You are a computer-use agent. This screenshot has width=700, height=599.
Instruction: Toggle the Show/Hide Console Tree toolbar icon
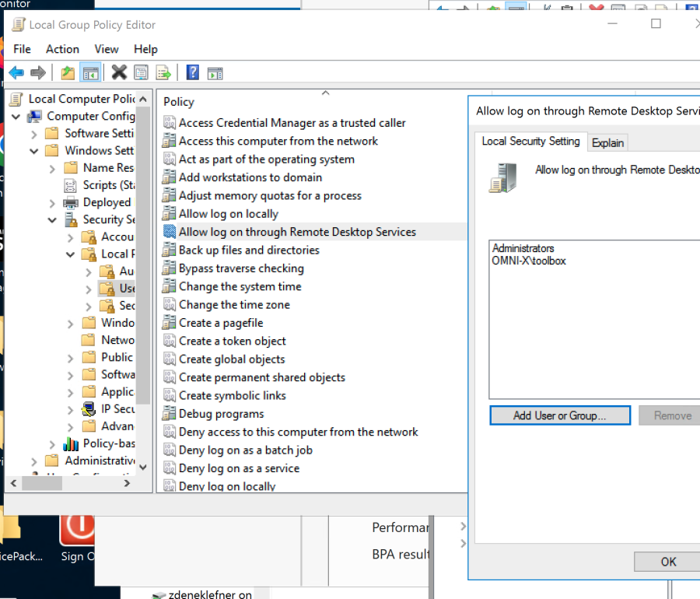[90, 72]
